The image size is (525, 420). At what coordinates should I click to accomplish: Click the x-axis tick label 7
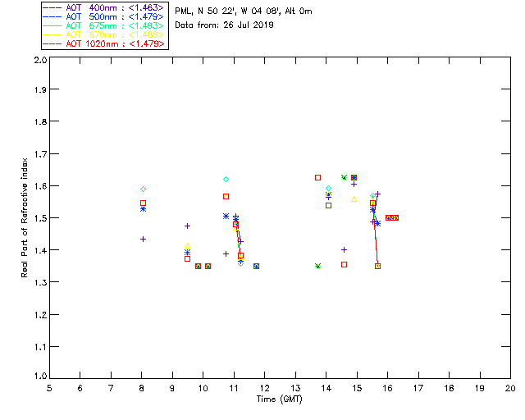pos(111,388)
